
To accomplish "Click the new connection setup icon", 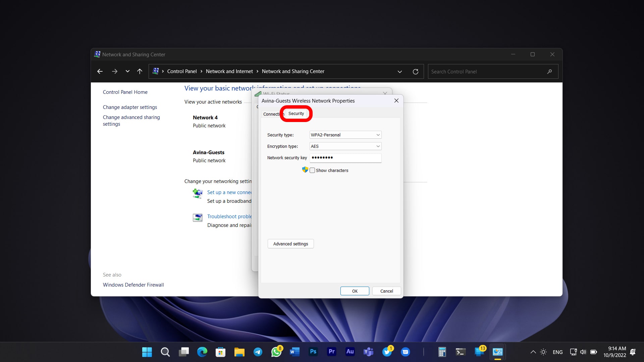I will [x=198, y=193].
